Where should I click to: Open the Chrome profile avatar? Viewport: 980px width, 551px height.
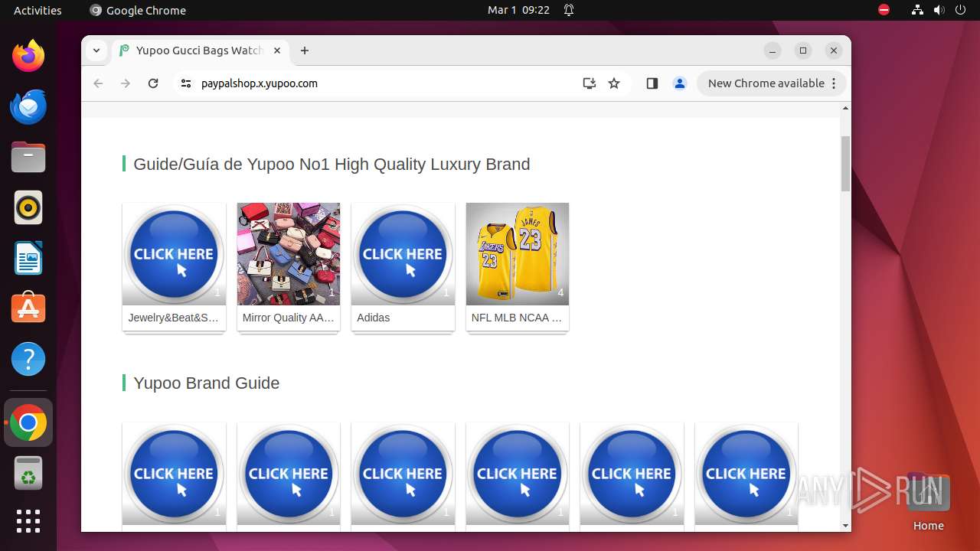point(680,83)
